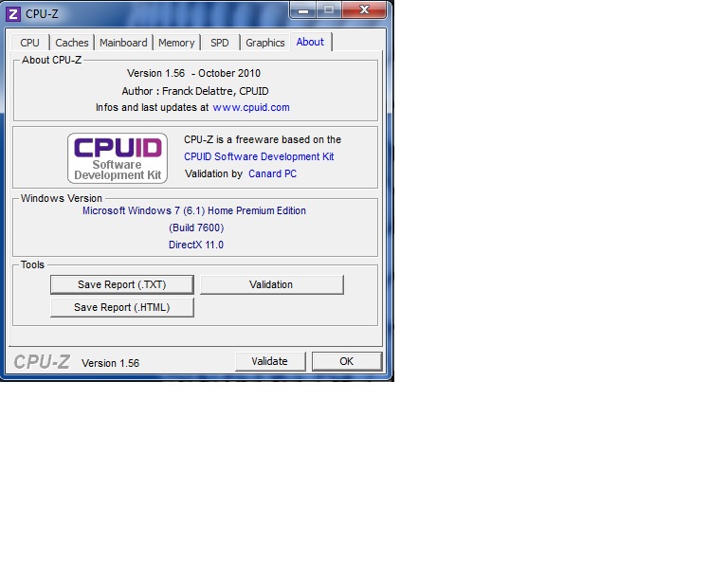Screen dimensions: 728x582
Task: Click Save Report (.HTML) button
Action: [122, 307]
